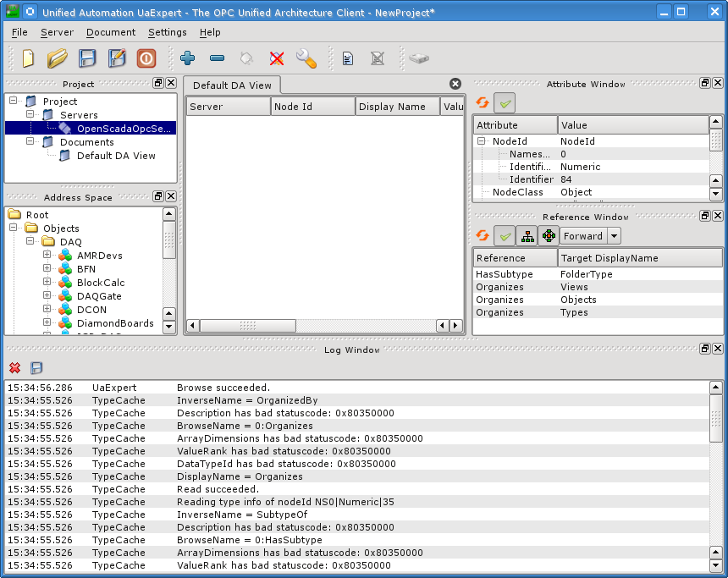Clear the log with the red X icon

14,368
